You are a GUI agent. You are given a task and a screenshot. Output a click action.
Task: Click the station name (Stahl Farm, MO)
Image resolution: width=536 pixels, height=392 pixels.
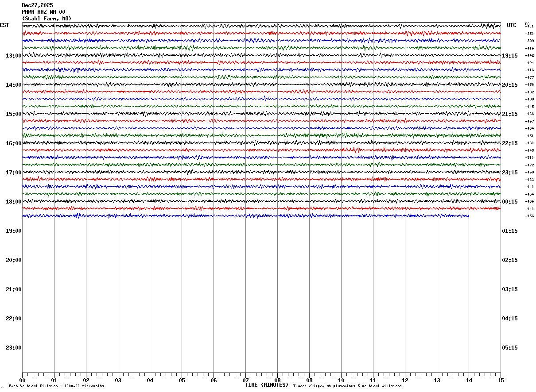[x=47, y=19]
